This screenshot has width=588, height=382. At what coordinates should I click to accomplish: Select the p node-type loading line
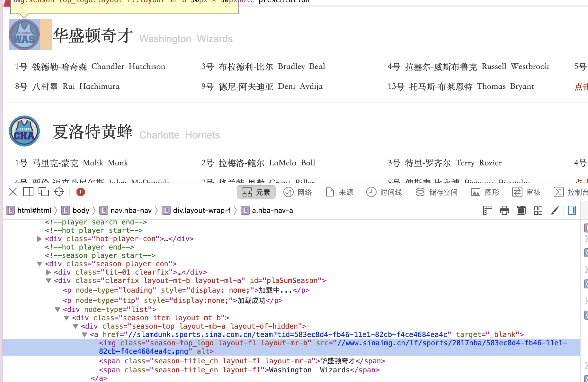pos(186,290)
